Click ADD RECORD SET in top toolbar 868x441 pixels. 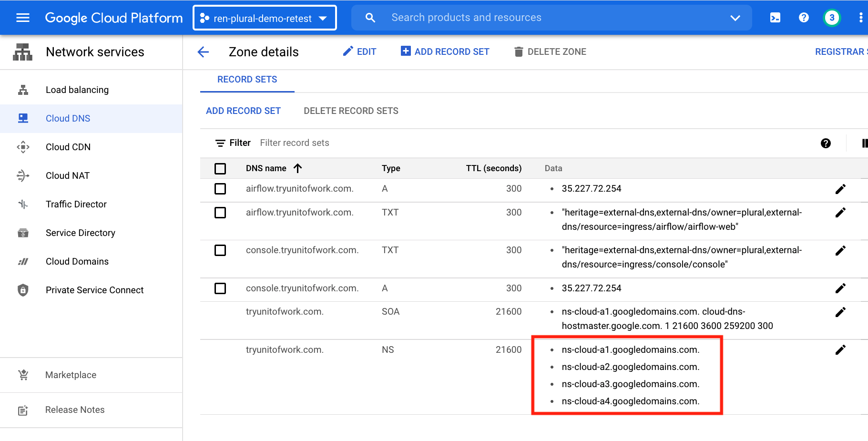click(x=445, y=51)
